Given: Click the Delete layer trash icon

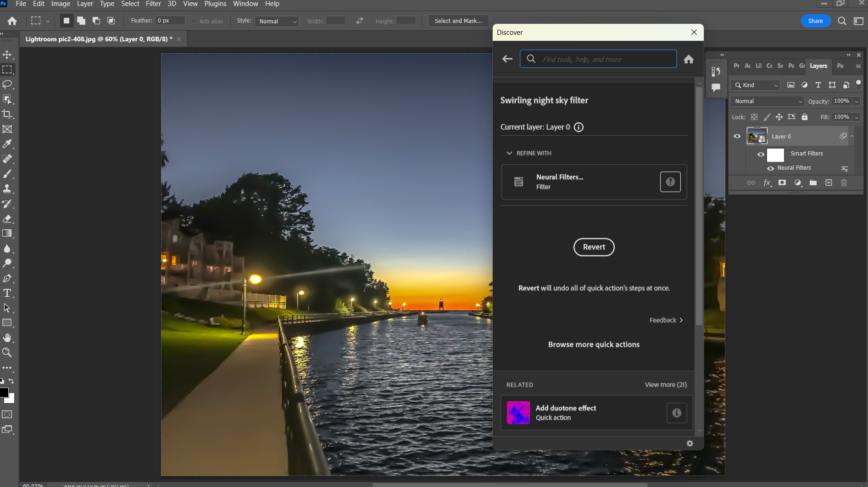Looking at the screenshot, I should click(844, 183).
